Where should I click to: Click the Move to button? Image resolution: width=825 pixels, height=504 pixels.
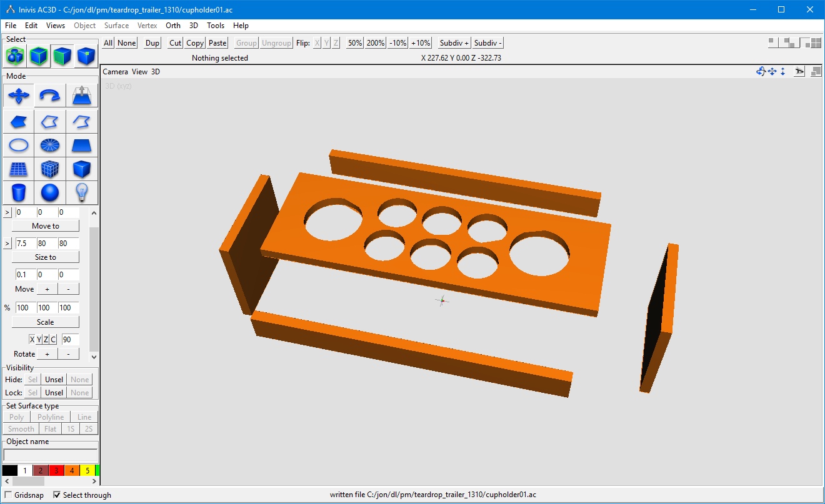[x=46, y=226]
